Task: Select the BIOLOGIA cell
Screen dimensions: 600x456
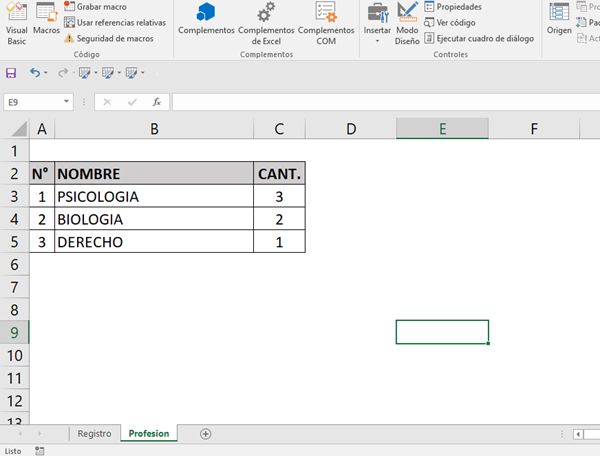Action: pos(154,219)
